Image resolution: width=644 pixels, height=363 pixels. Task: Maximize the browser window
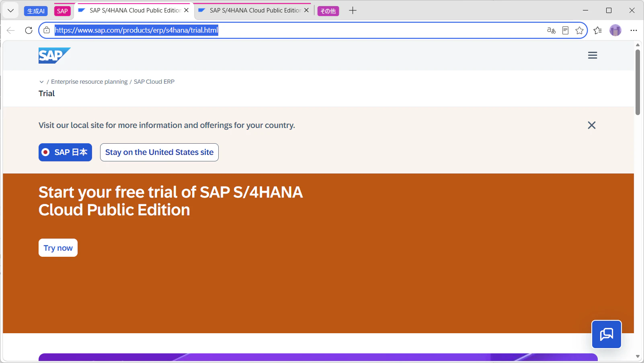(609, 10)
